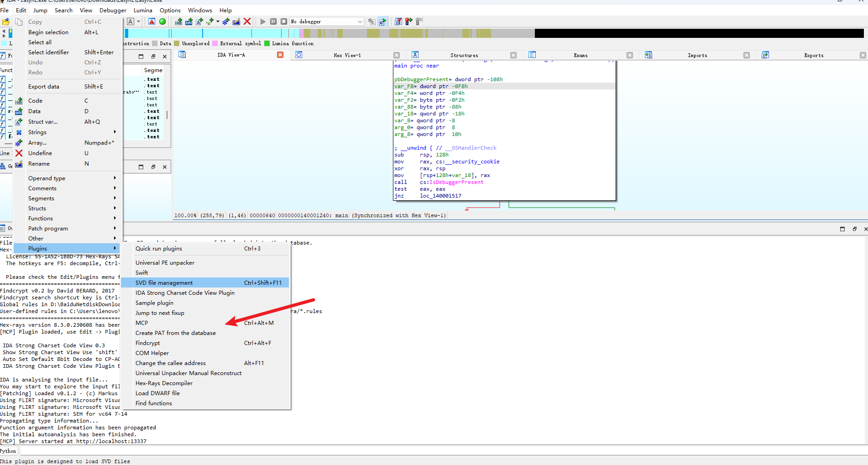Open the Windows menu

click(x=200, y=10)
